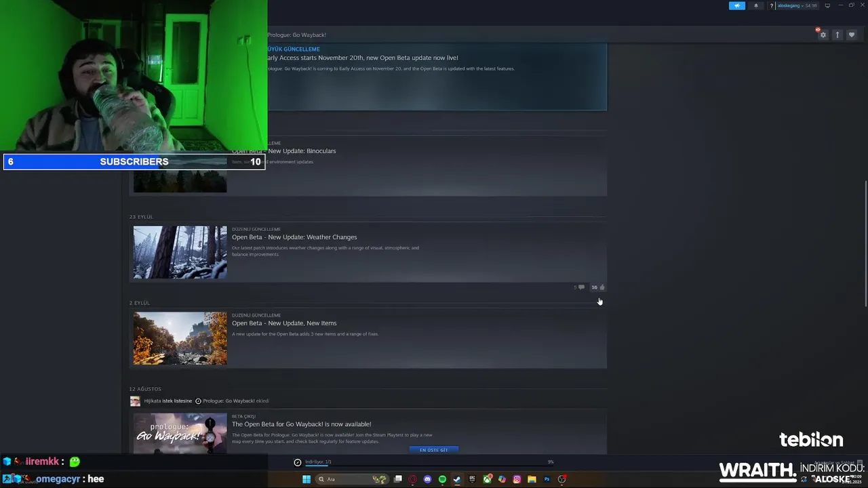Click the 2 EYLÜL date label
868x488 pixels.
pos(140,303)
